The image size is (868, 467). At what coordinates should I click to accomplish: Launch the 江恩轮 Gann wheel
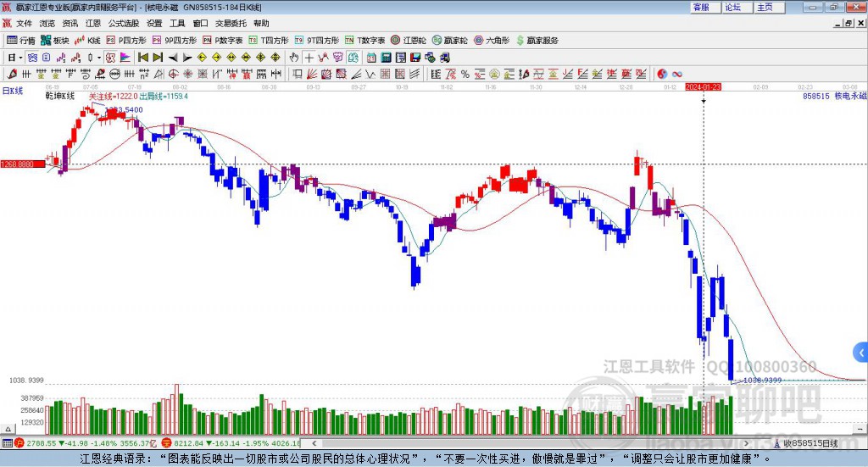(x=409, y=41)
